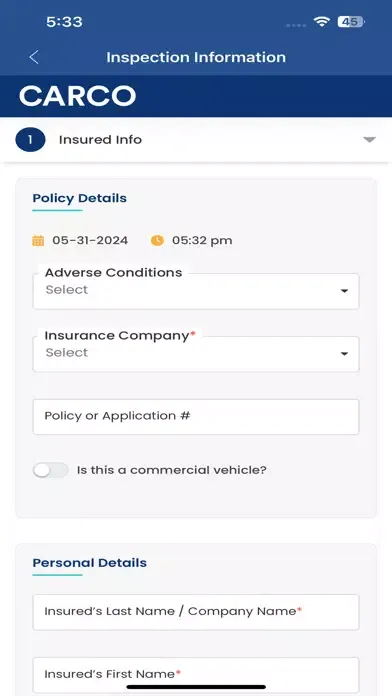Tap the home indicator bar

[196, 687]
